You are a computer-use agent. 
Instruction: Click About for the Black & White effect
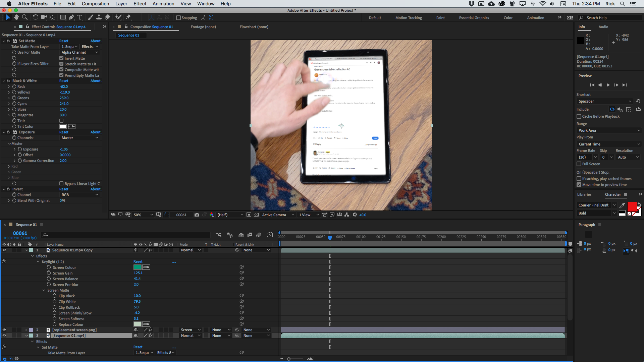(96, 81)
